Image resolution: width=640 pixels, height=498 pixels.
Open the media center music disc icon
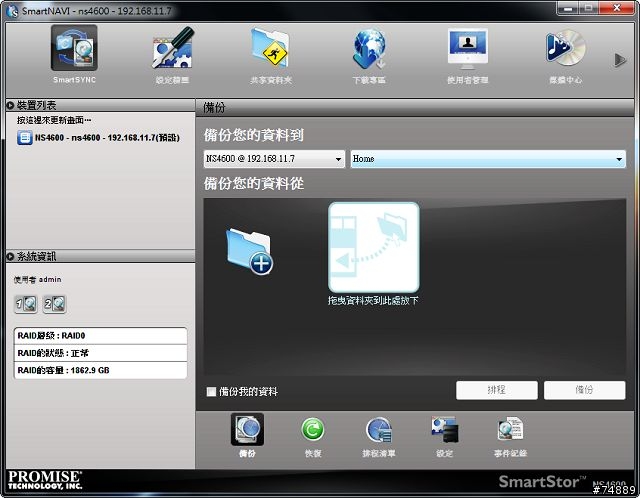pyautogui.click(x=566, y=48)
